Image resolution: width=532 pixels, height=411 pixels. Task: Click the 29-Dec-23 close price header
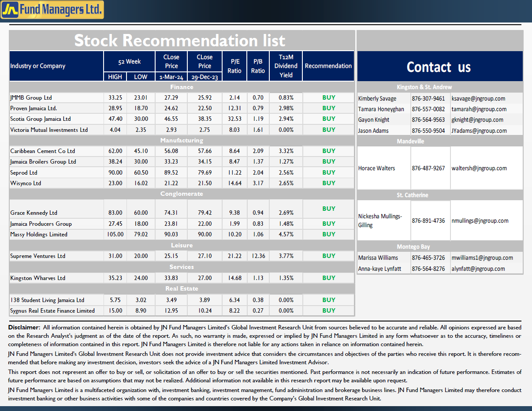205,77
